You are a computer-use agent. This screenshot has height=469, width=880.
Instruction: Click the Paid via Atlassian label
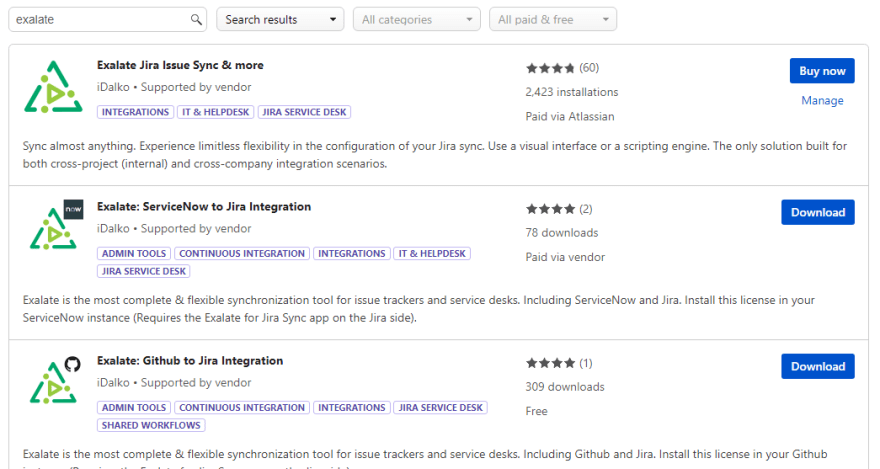pos(570,117)
